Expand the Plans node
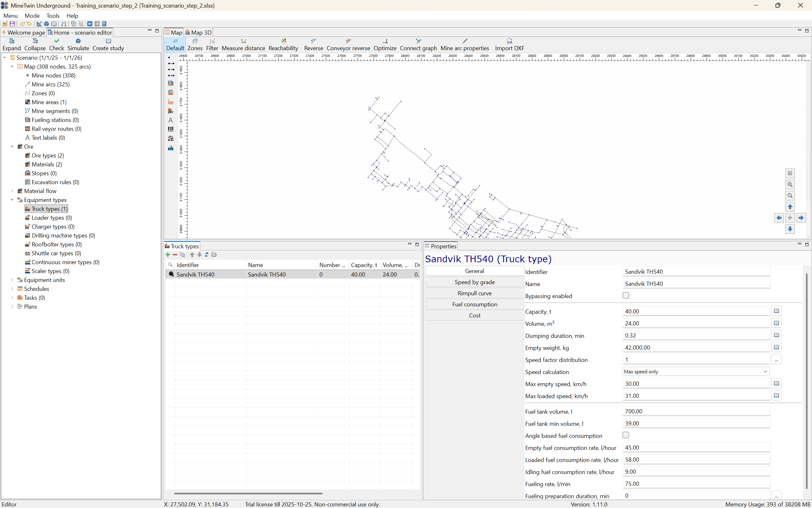Screen dimensions: 812x508 pyautogui.click(x=12, y=306)
